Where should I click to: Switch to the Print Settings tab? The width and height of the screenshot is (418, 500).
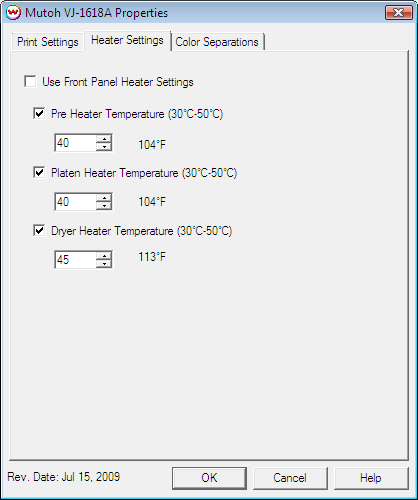(x=48, y=42)
